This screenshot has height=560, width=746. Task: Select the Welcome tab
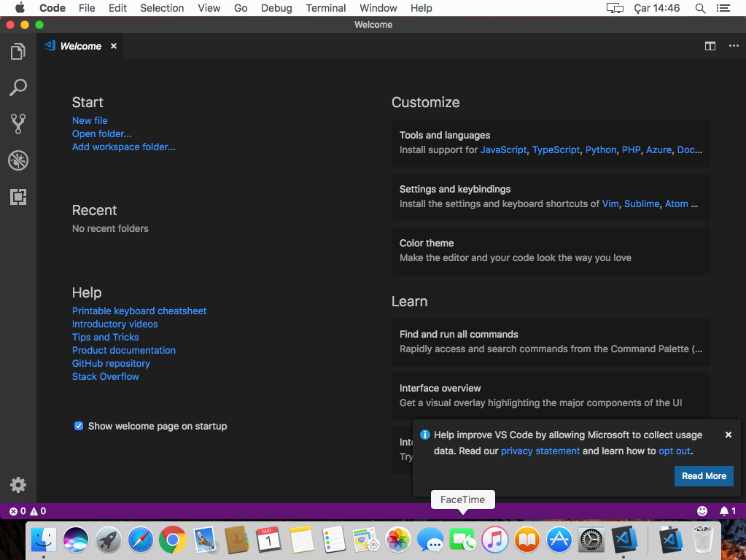point(79,45)
